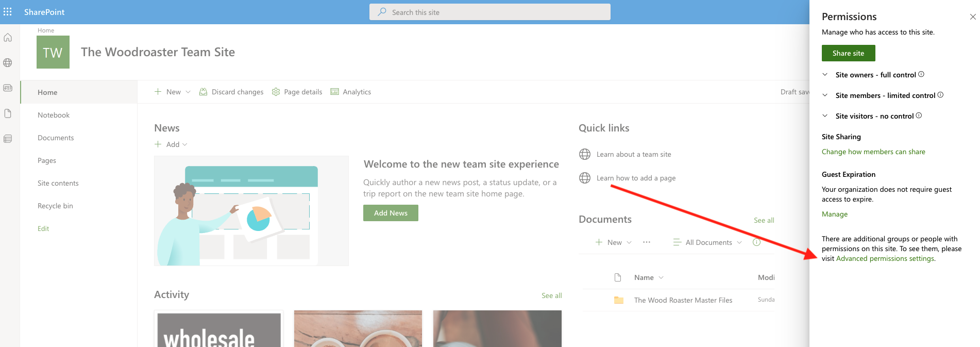Viewport: 980px width, 347px height.
Task: Click info icon next to Site members
Action: coord(940,95)
